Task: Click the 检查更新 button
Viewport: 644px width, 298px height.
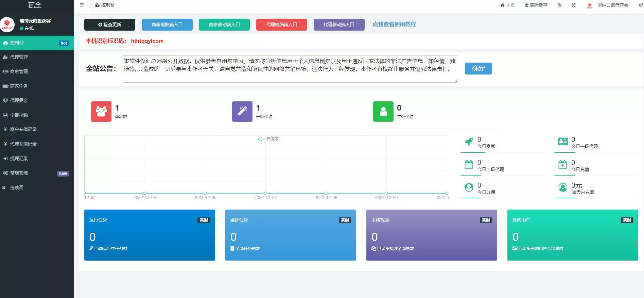Action: (110, 24)
